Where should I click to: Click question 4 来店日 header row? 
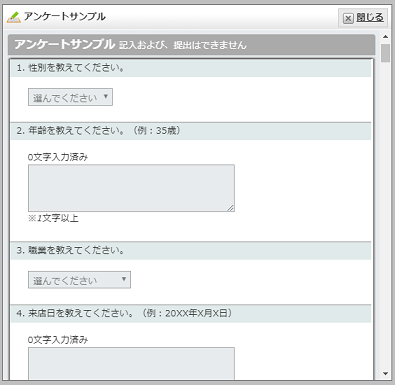click(191, 314)
